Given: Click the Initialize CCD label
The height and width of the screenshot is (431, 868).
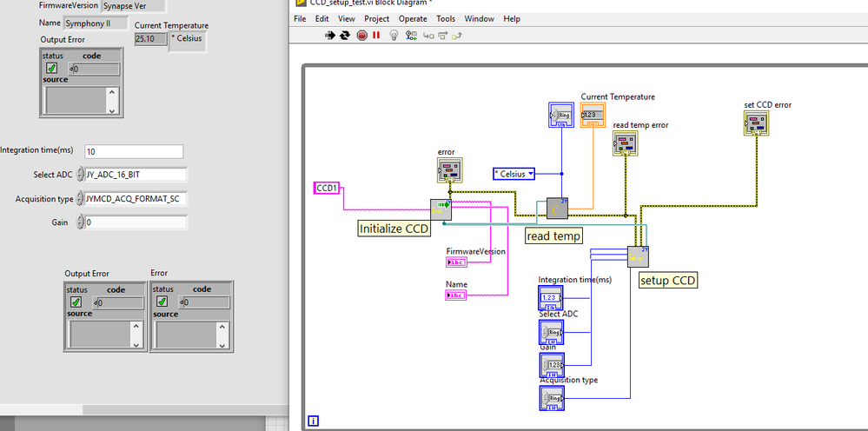Looking at the screenshot, I should pos(394,228).
